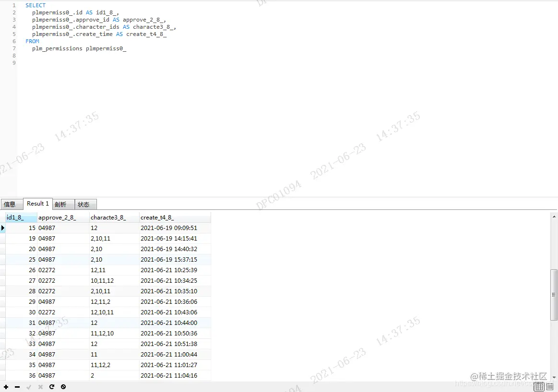558x392 pixels.
Task: Click alias approve_2_8_ in SQL editor
Action: (142, 20)
